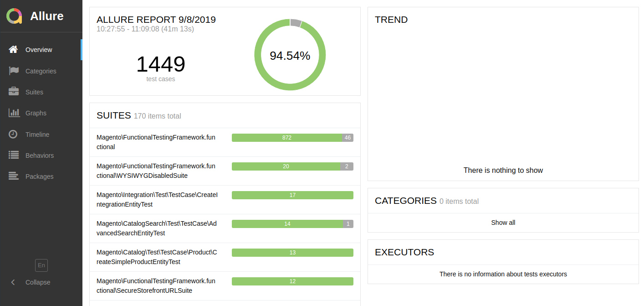644x306 pixels.
Task: Open the AdvancedSearchEntityTest suite row
Action: point(225,228)
